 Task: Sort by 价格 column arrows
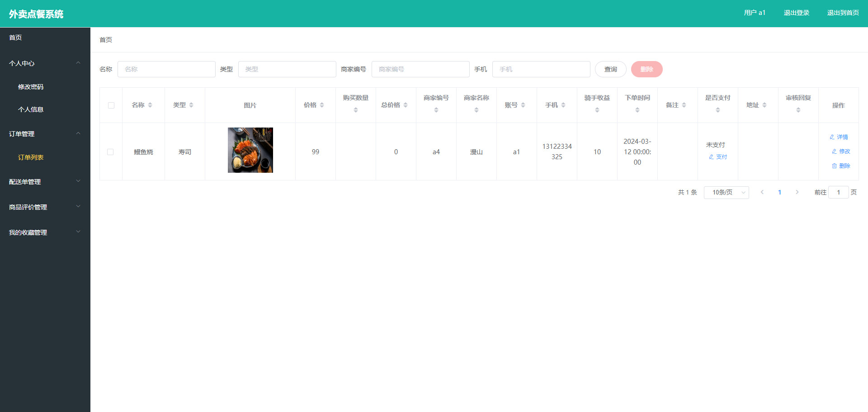[322, 105]
